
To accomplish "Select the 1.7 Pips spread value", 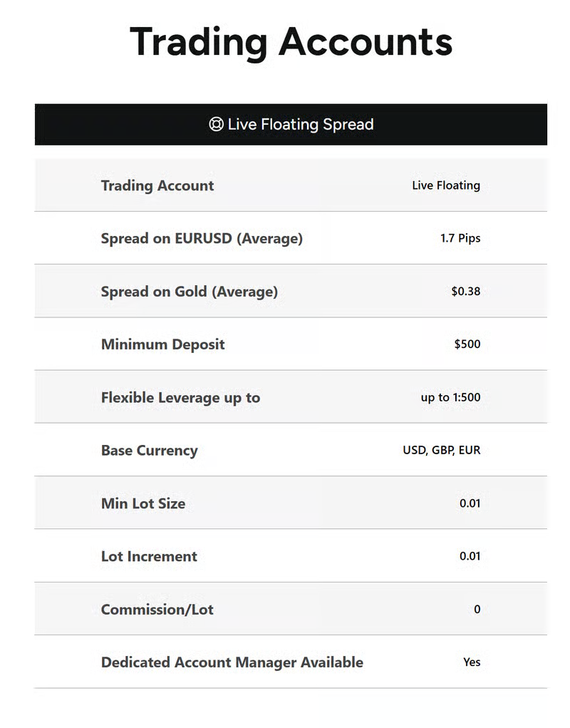I will 460,238.
